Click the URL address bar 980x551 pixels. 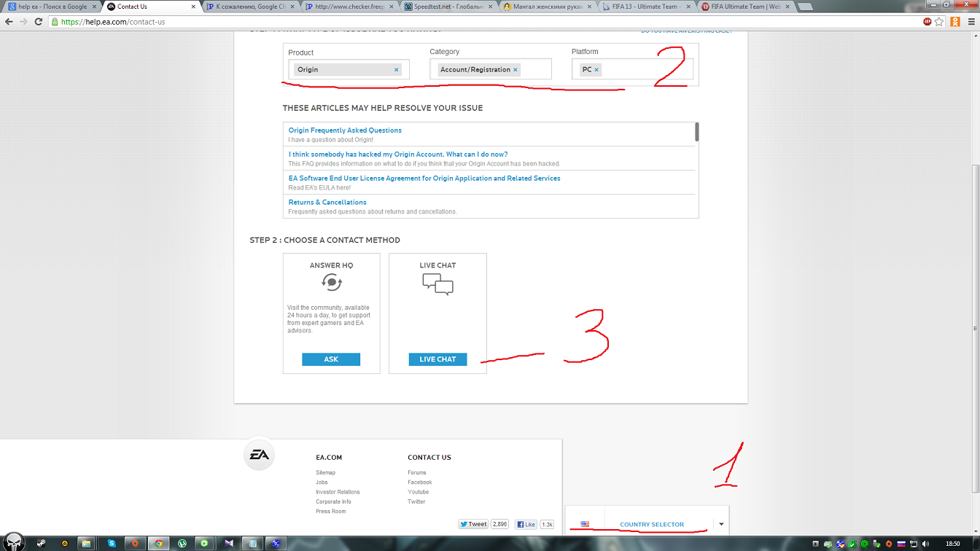tap(485, 22)
